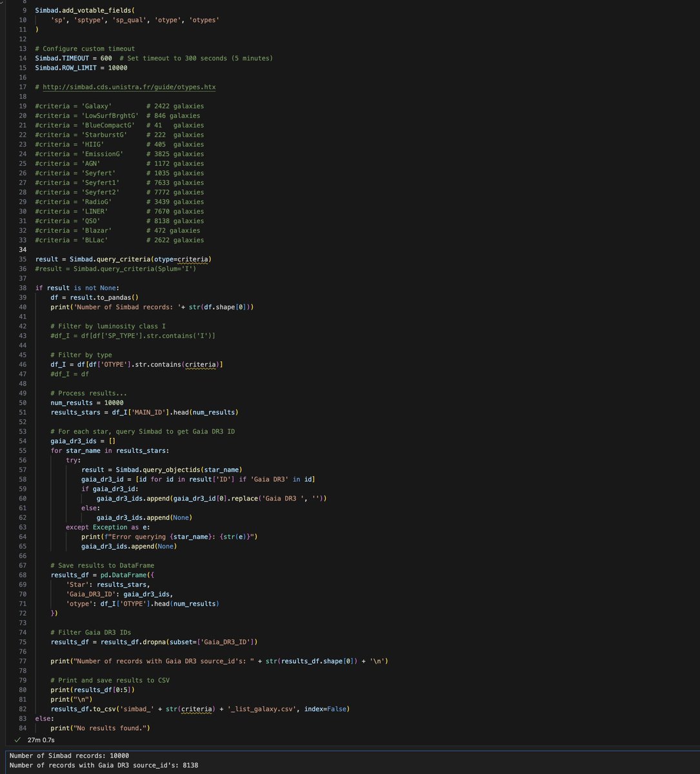
Task: Select output line 'Number of Simbad records: 10000'
Action: tap(69, 756)
